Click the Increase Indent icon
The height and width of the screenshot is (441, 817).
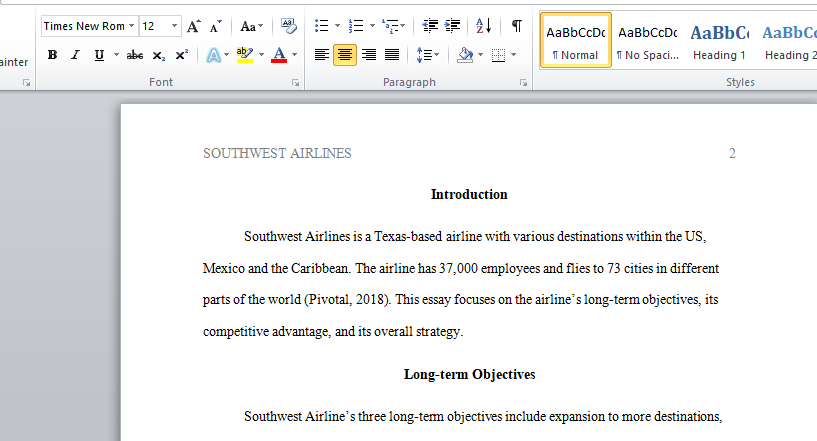click(x=452, y=26)
